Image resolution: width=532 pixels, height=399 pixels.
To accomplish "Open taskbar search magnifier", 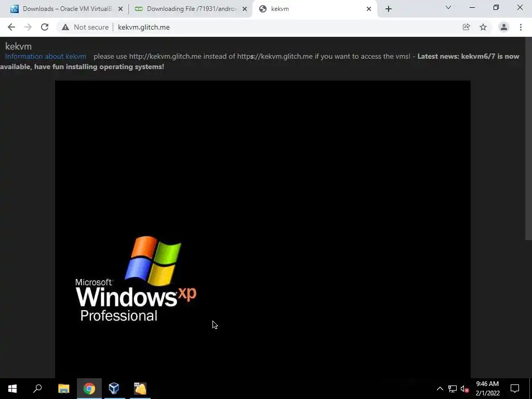I will tap(37, 389).
